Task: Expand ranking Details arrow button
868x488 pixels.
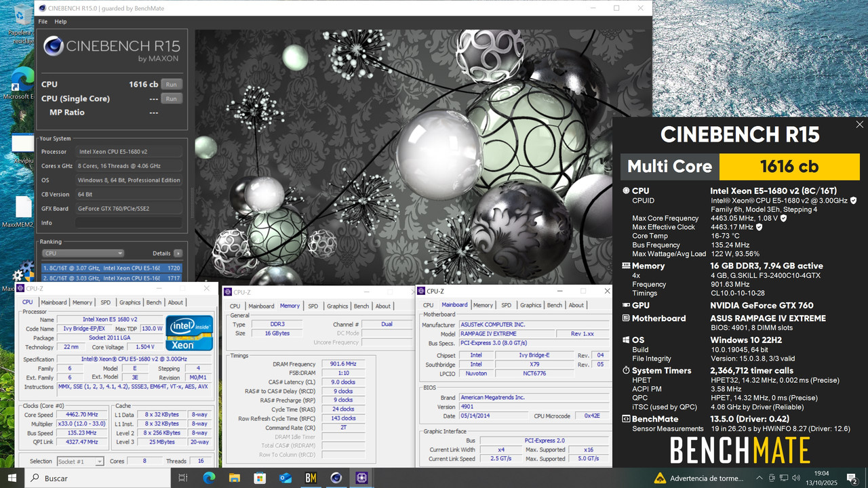Action: pos(178,253)
